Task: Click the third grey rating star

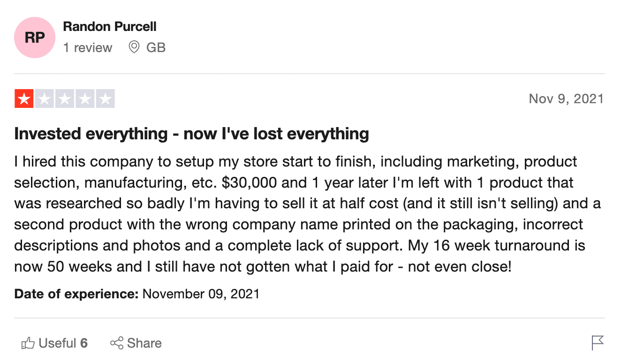Action: click(x=64, y=99)
